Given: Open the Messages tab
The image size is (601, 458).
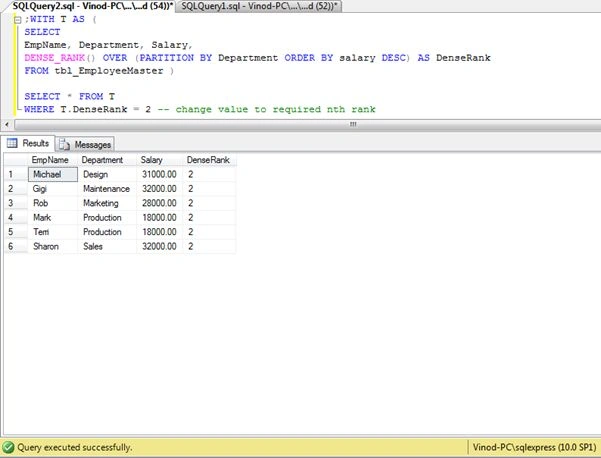Looking at the screenshot, I should pos(85,144).
